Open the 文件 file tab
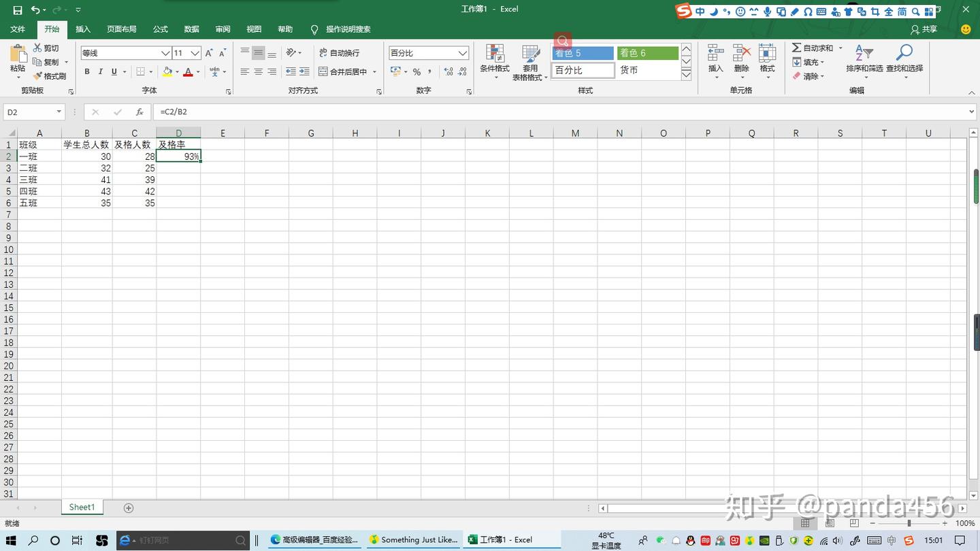This screenshot has height=551, width=980. click(x=18, y=29)
